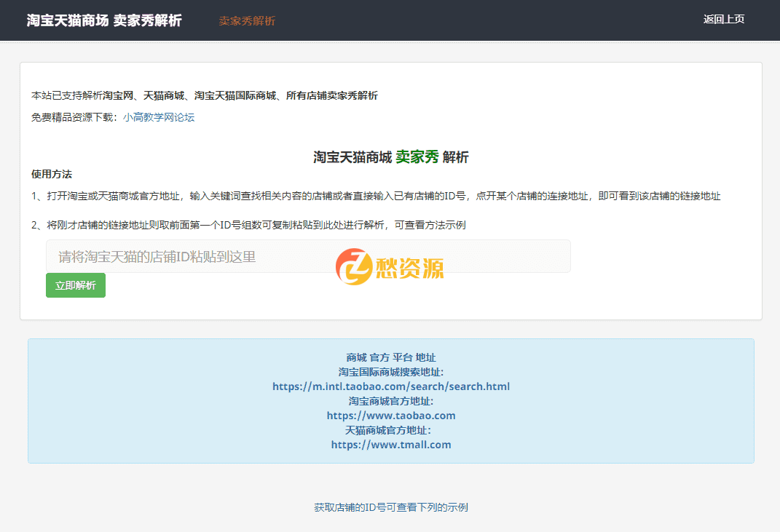Open the https://www.taobao.com official link
The width and height of the screenshot is (780, 532).
coord(390,416)
